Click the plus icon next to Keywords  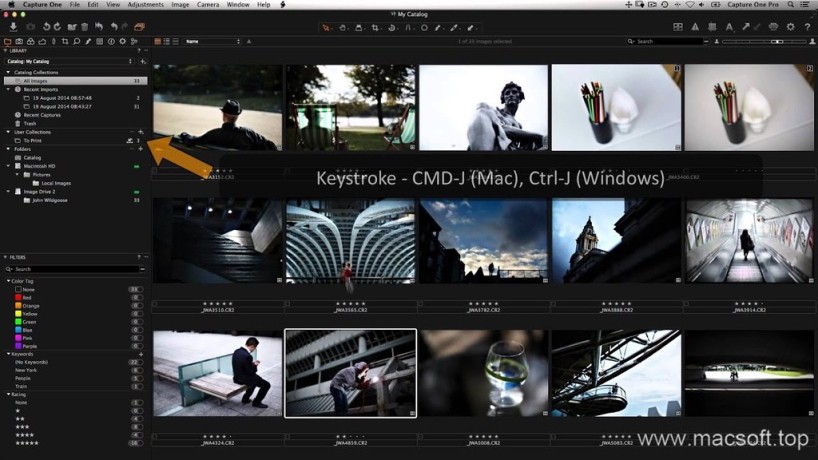point(141,354)
